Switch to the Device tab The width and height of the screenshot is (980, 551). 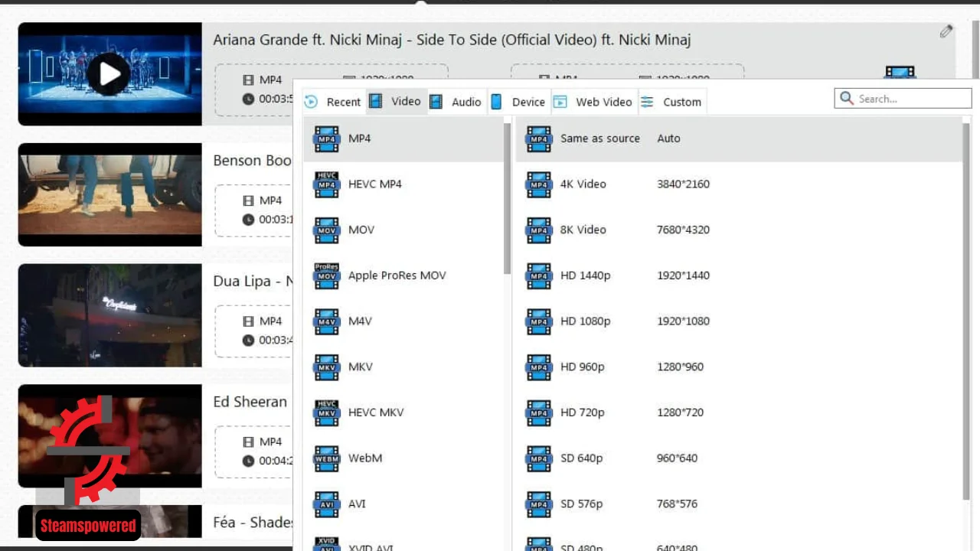518,102
